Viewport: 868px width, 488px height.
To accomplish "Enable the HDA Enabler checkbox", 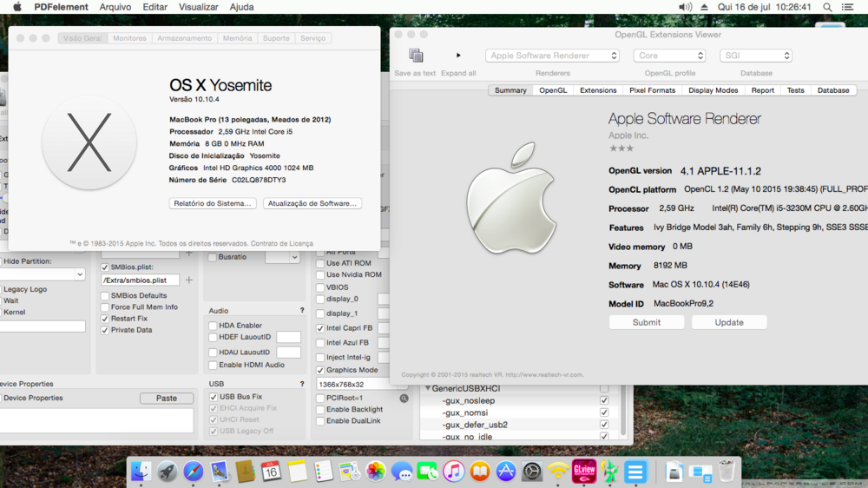I will tap(213, 326).
